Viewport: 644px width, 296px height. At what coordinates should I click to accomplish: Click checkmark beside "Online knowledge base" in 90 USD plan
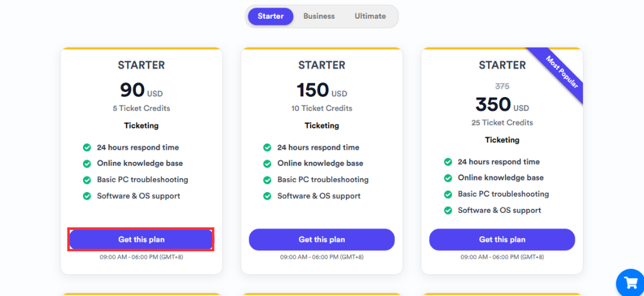coord(87,163)
